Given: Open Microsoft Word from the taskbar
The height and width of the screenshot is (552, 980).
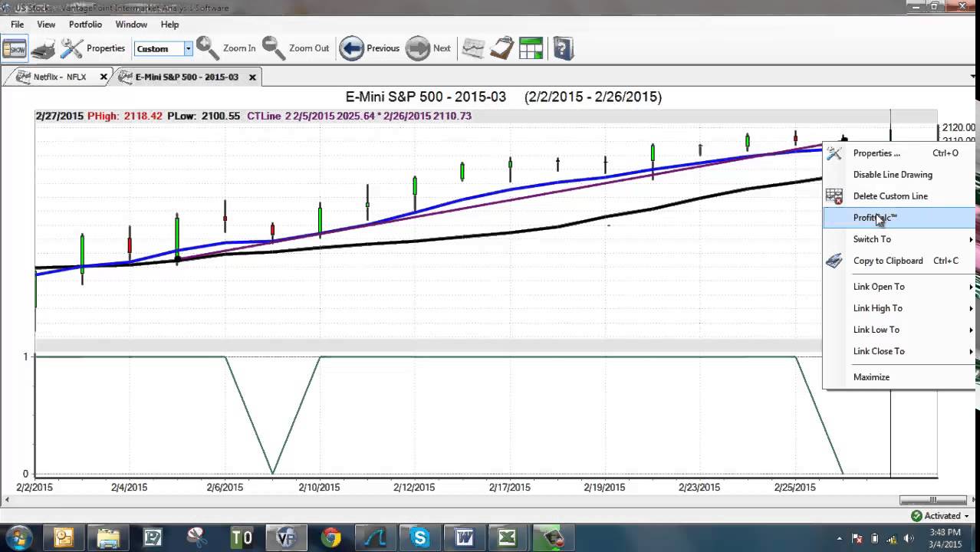Looking at the screenshot, I should 464,537.
